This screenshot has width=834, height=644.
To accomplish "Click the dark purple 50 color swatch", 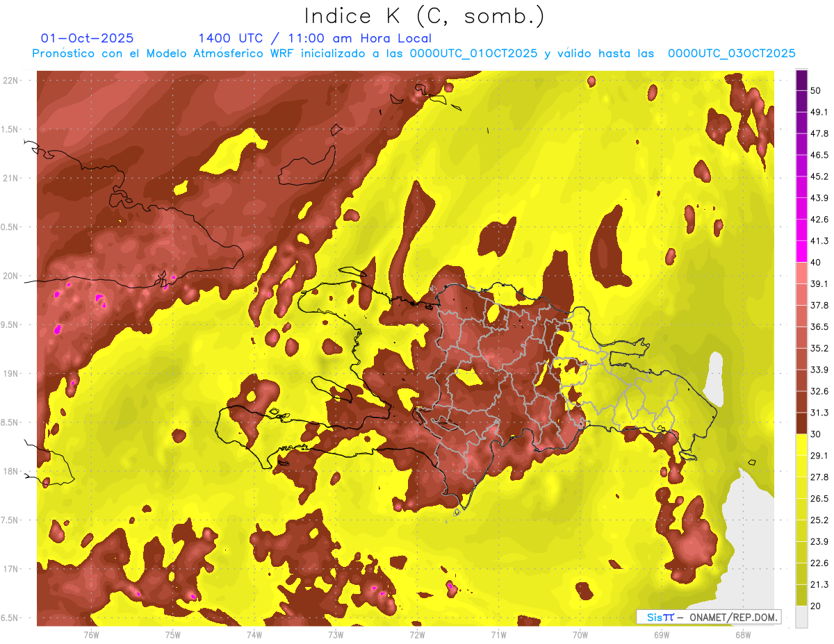I will [x=801, y=81].
